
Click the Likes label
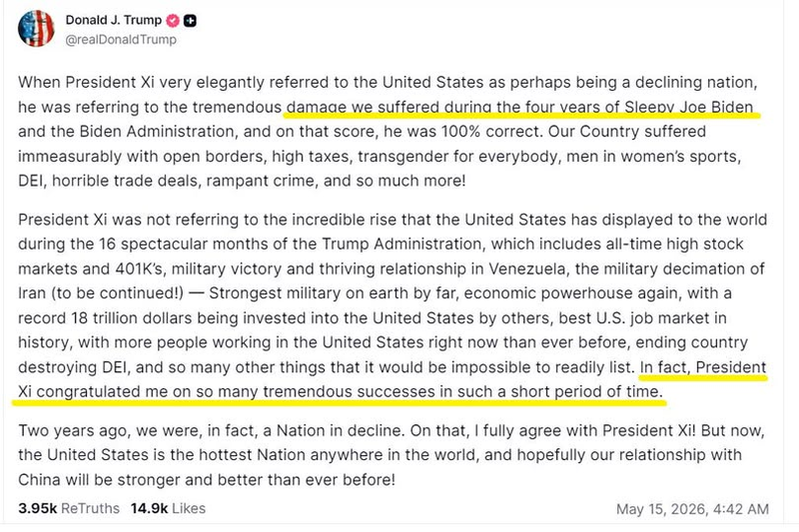[189, 508]
